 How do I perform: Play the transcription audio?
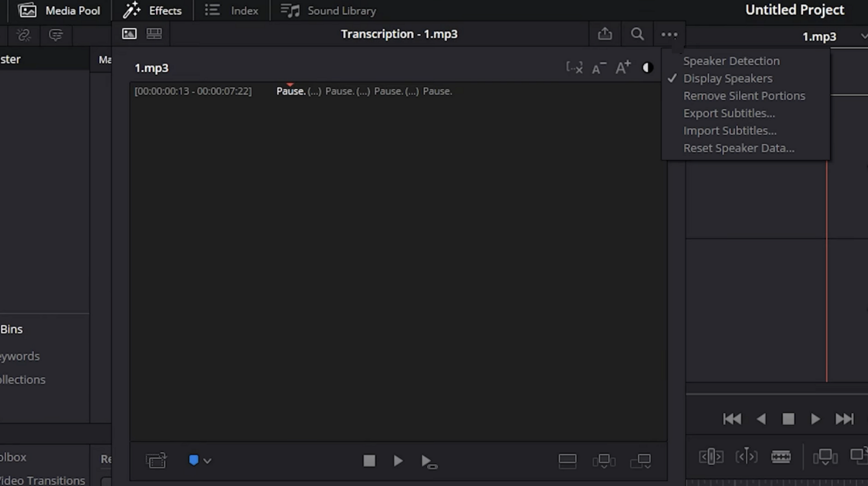[398, 461]
